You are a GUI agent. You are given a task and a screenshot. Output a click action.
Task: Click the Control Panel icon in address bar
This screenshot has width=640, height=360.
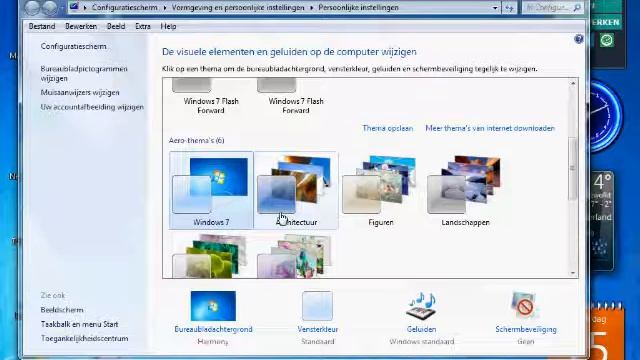tap(74, 7)
